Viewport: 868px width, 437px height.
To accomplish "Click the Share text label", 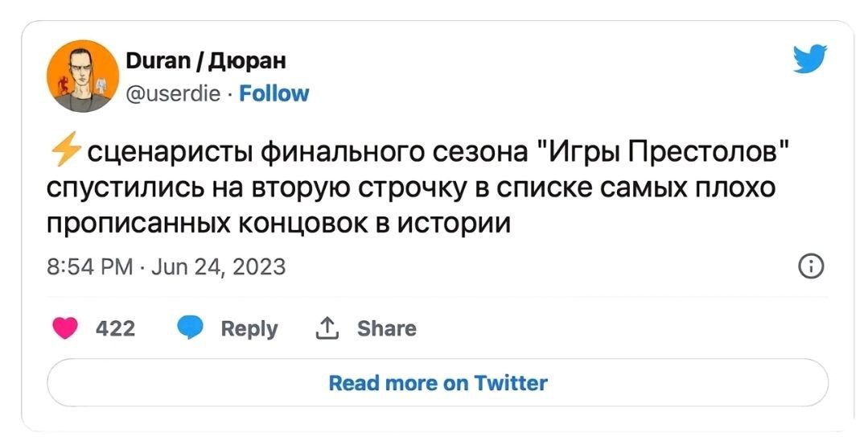I will point(386,328).
